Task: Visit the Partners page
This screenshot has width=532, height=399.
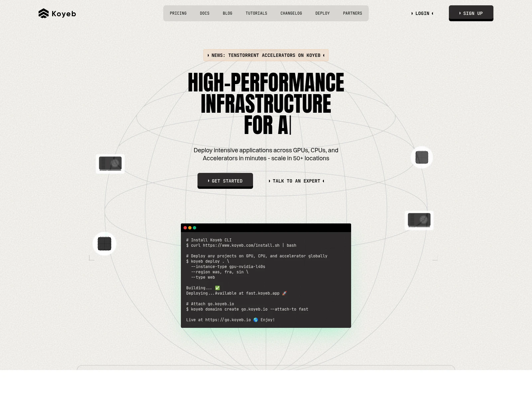Action: (352, 13)
